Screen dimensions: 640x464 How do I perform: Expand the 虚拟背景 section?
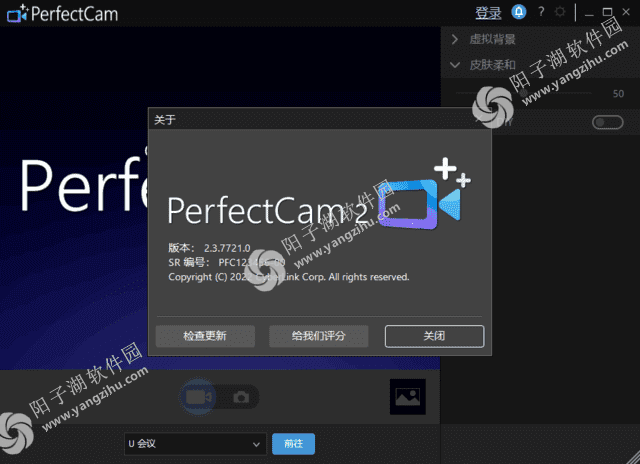point(455,39)
